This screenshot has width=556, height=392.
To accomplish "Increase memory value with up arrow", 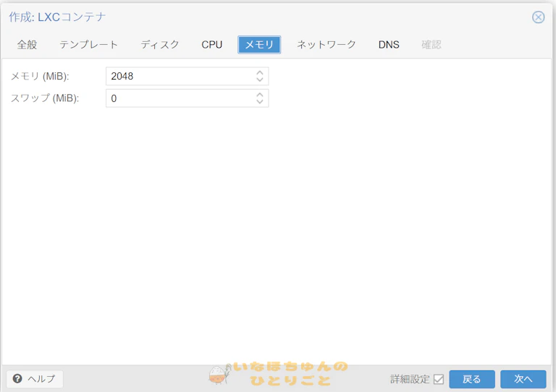I will click(260, 72).
